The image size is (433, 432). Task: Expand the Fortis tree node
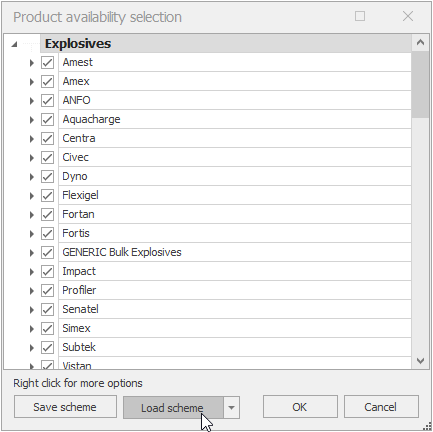(x=32, y=234)
